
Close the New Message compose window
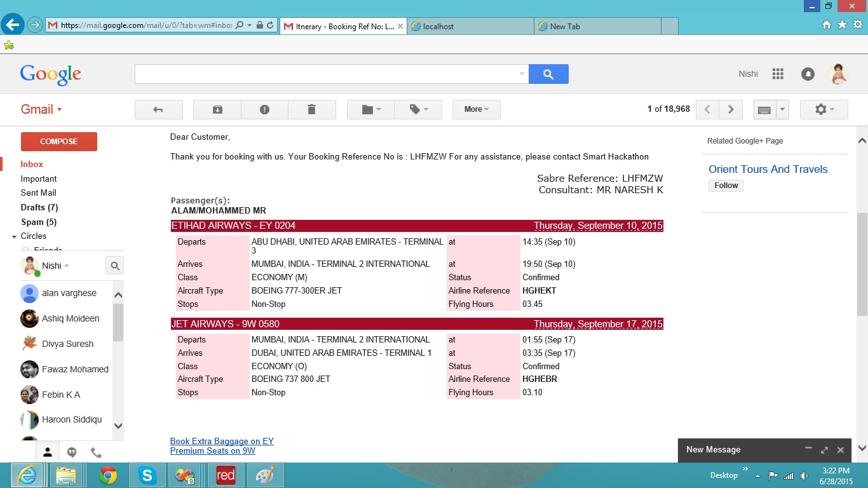(841, 450)
